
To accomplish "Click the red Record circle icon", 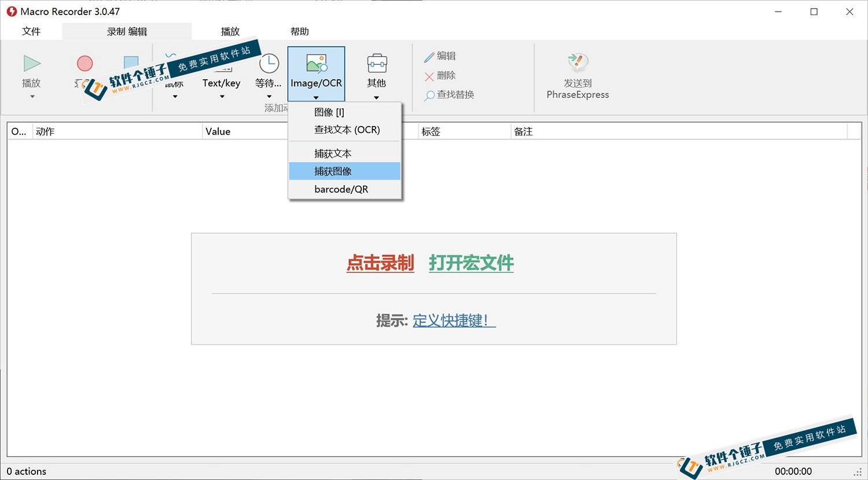I will pyautogui.click(x=85, y=63).
